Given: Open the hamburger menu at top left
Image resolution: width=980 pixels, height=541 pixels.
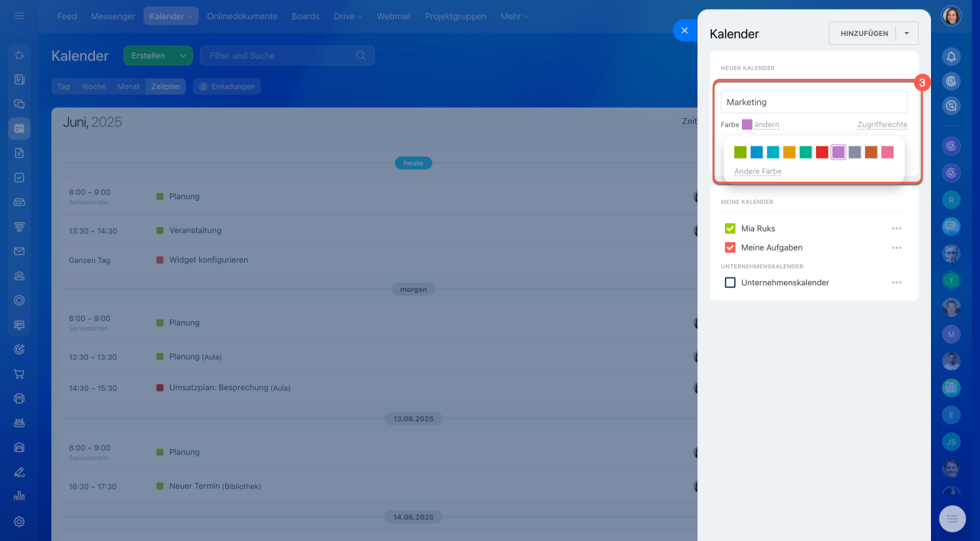Looking at the screenshot, I should point(19,16).
